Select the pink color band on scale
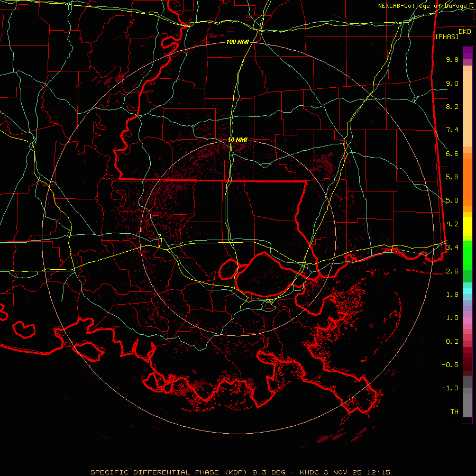 tap(467, 321)
